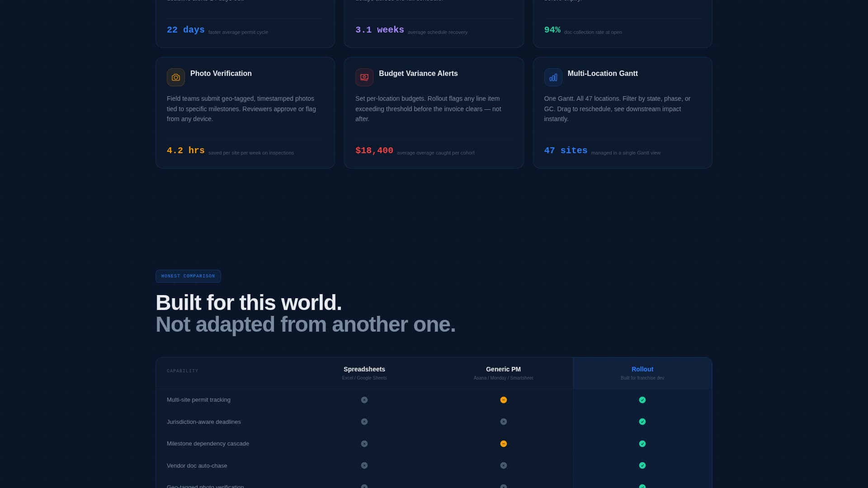Click Spreadsheets cross icon for Multi-site permit tracking
This screenshot has height=488, width=868.
[364, 400]
